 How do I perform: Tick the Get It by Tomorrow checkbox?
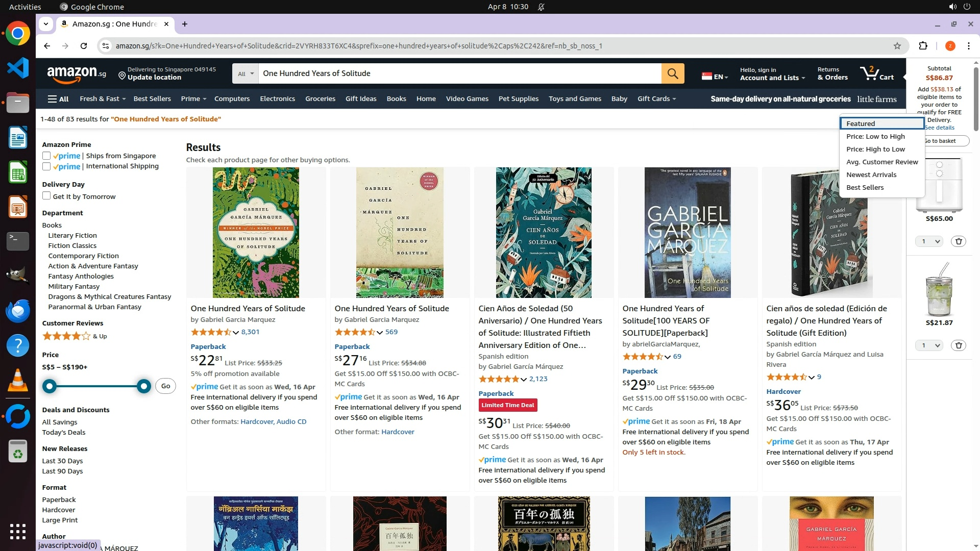coord(46,196)
